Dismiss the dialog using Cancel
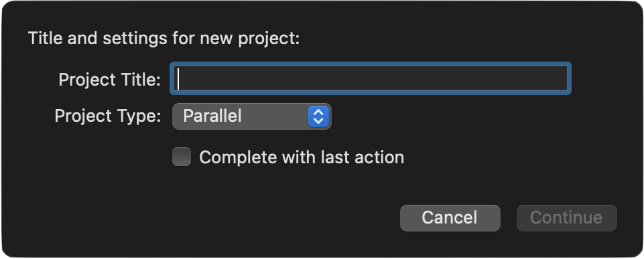644x259 pixels. (450, 218)
